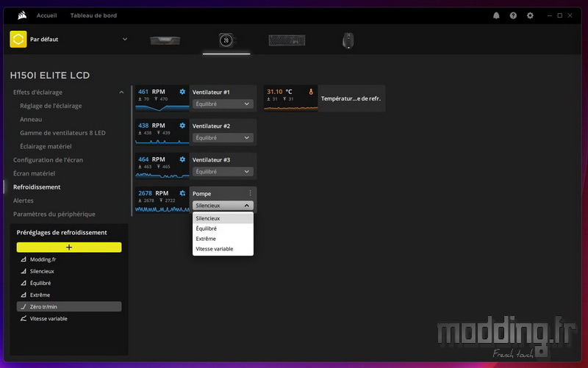The width and height of the screenshot is (588, 368).
Task: Select the Silencieux cooling preset in list
Action: pyautogui.click(x=69, y=271)
